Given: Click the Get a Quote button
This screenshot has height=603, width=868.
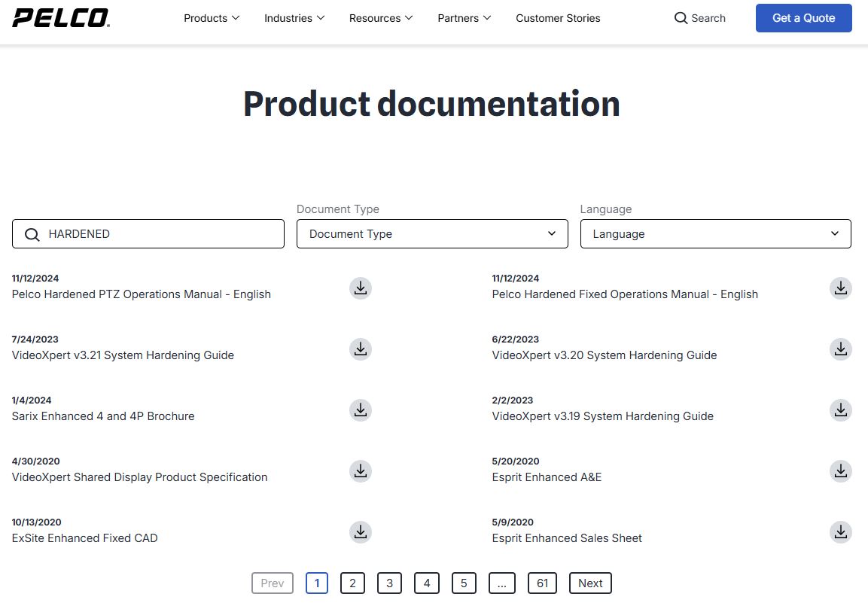Looking at the screenshot, I should pos(803,17).
